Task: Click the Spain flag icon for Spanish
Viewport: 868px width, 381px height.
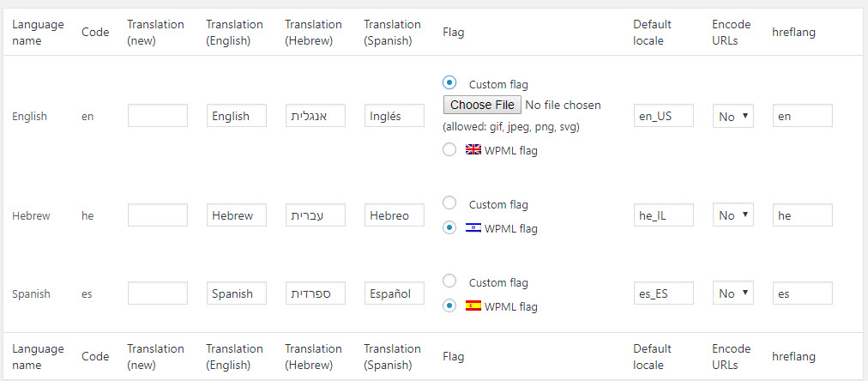Action: [x=473, y=305]
